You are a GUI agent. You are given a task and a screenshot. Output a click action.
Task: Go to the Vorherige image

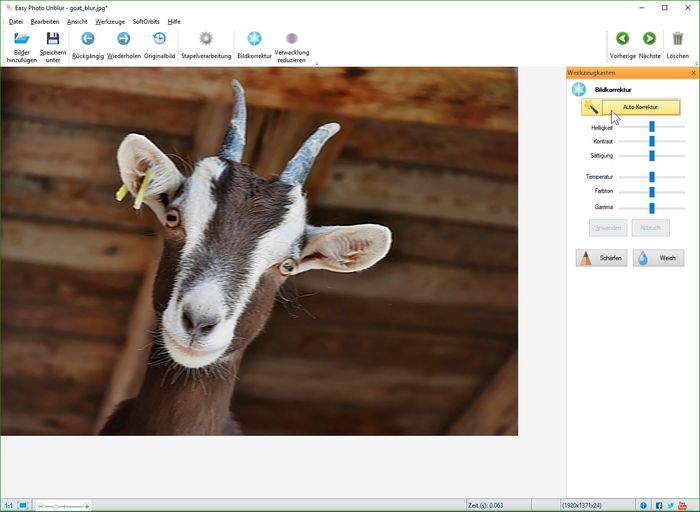pyautogui.click(x=623, y=39)
